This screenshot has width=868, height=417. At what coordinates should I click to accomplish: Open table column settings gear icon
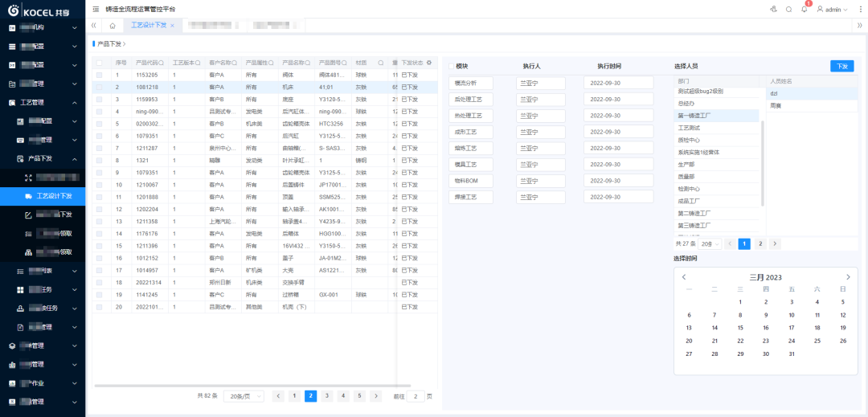coord(428,63)
